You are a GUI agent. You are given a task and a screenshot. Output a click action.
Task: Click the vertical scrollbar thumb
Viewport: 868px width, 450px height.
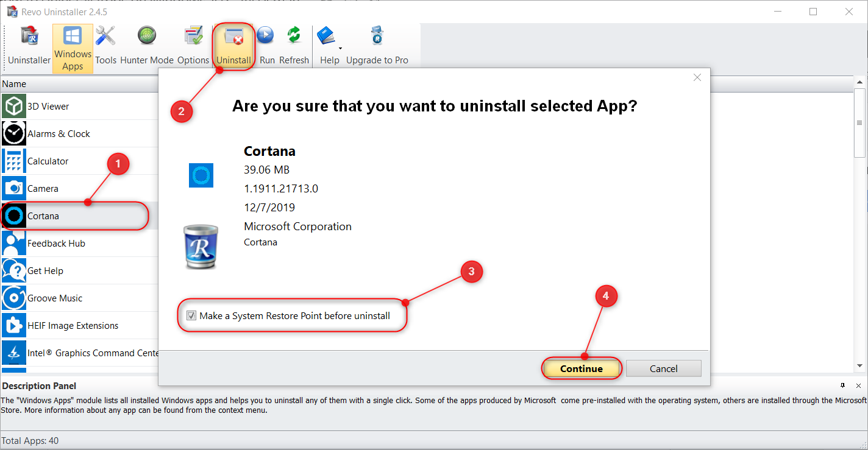860,124
